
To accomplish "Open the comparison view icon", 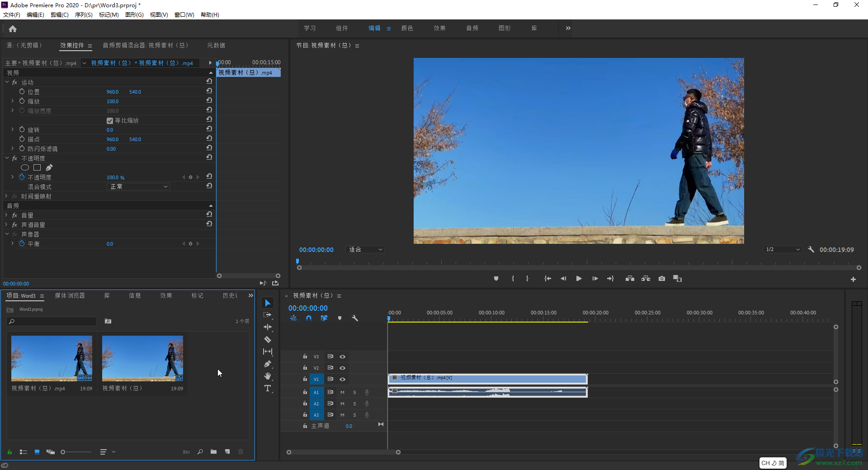I will tap(677, 279).
